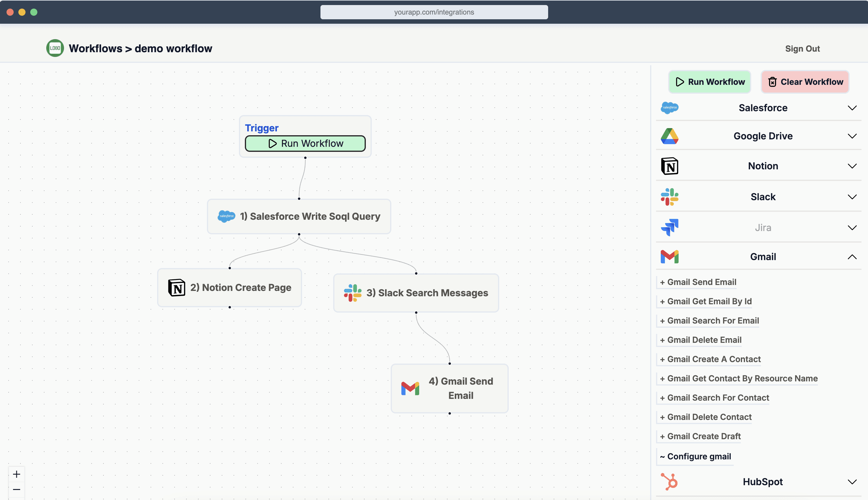Click the Notion logo in sidebar
Viewport: 868px width, 500px height.
coord(669,166)
